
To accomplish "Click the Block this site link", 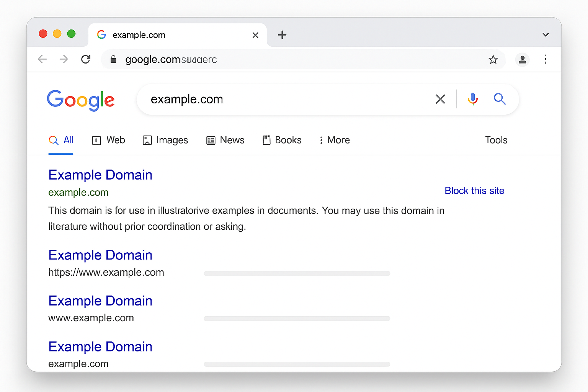I will pos(474,191).
